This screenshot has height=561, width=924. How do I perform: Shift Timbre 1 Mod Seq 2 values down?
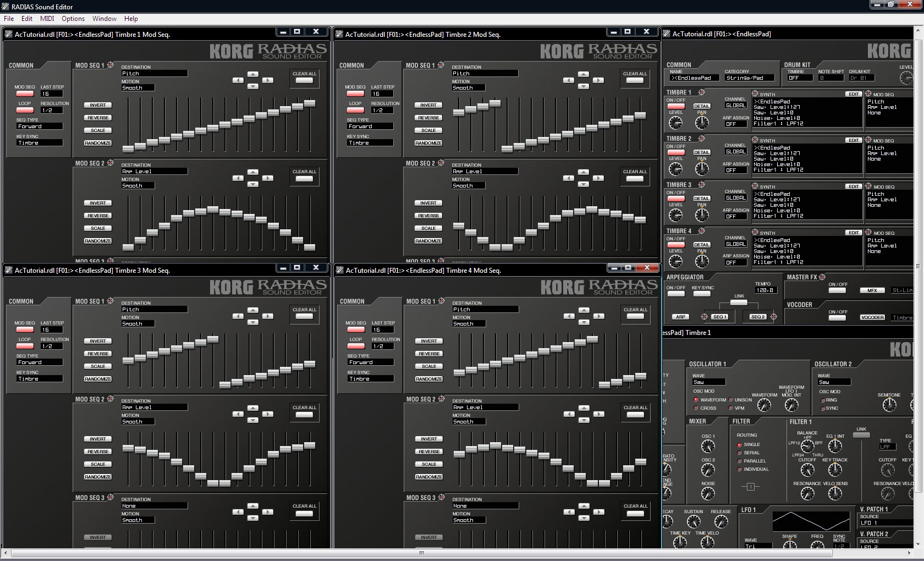point(252,184)
